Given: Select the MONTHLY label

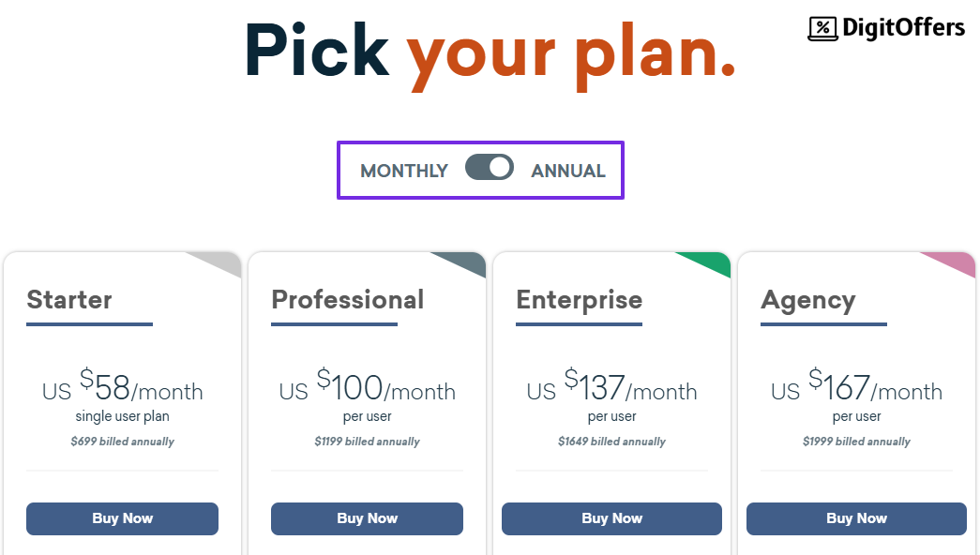Looking at the screenshot, I should click(x=403, y=171).
